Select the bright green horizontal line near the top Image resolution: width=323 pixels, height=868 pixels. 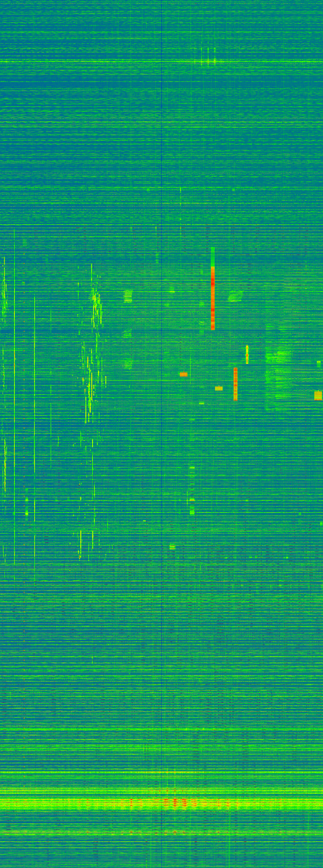tap(101, 62)
